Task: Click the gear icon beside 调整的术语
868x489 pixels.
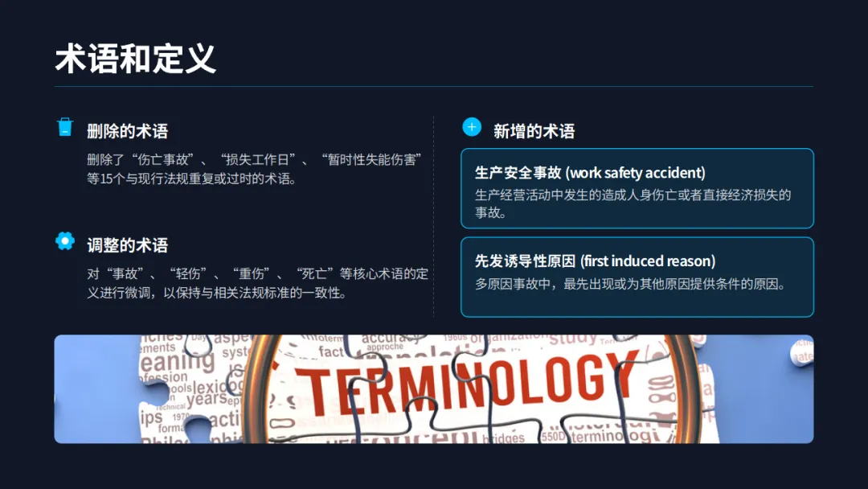Action: 65,241
